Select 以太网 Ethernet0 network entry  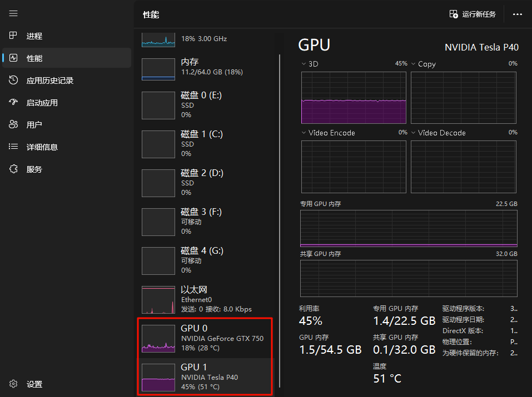pyautogui.click(x=206, y=299)
